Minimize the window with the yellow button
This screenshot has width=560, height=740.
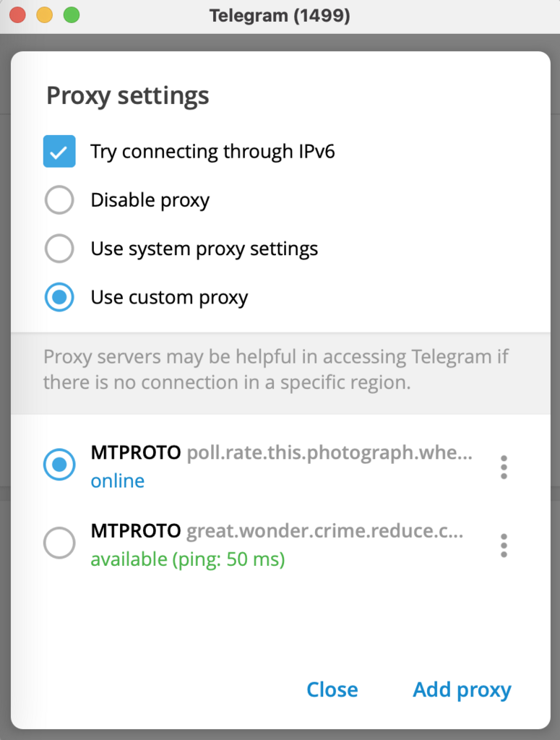(x=44, y=15)
